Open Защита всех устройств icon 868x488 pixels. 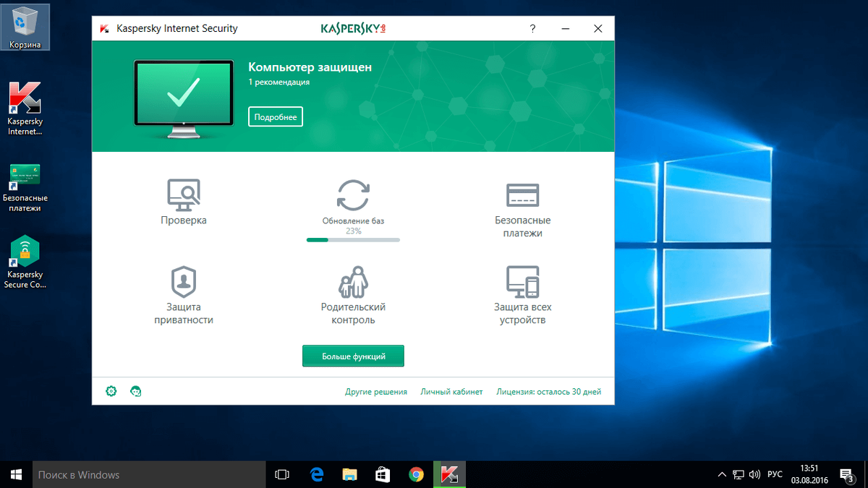(x=522, y=281)
